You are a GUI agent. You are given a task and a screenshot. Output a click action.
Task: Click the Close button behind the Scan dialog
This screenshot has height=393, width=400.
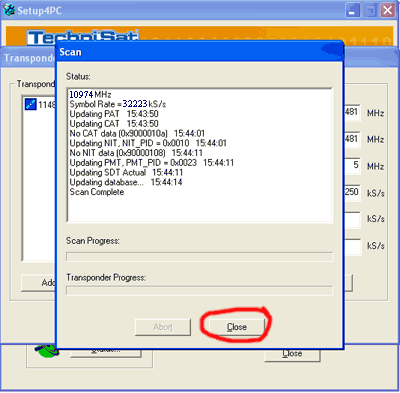click(292, 354)
